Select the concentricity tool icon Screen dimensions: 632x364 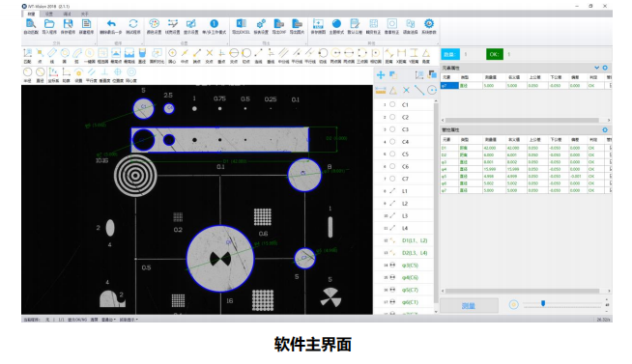pos(131,72)
